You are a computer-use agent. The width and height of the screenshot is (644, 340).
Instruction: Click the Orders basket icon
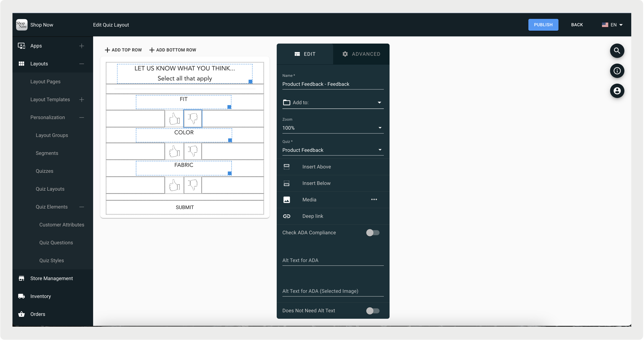point(21,314)
